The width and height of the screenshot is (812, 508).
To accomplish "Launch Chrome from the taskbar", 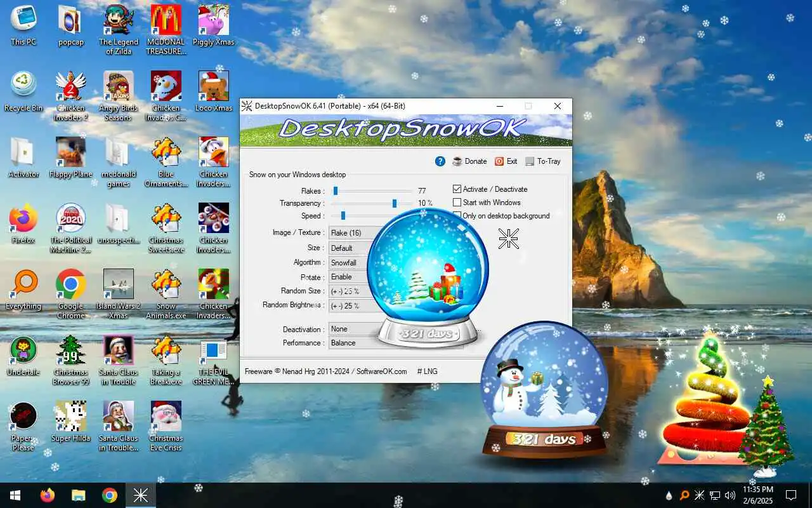I will (x=109, y=495).
